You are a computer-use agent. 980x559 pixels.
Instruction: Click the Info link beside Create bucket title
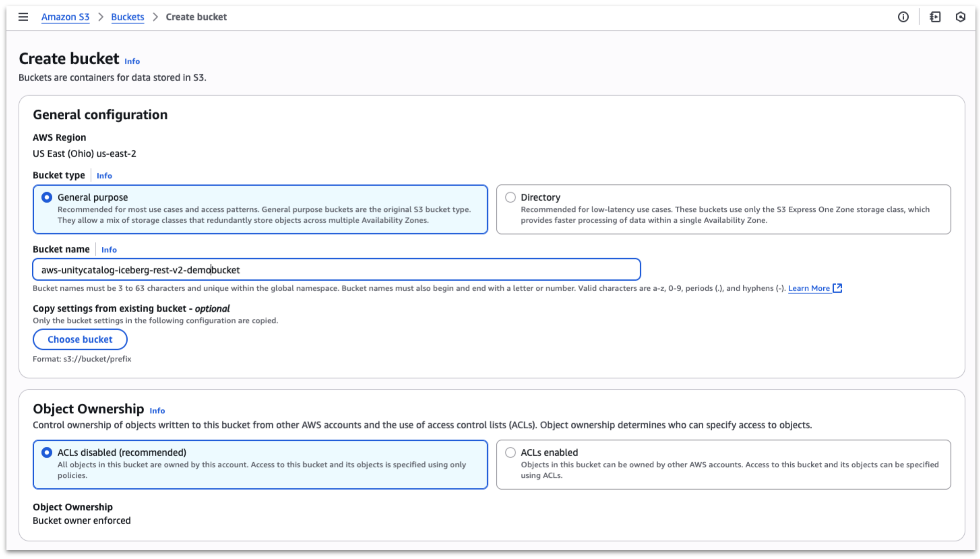point(131,61)
